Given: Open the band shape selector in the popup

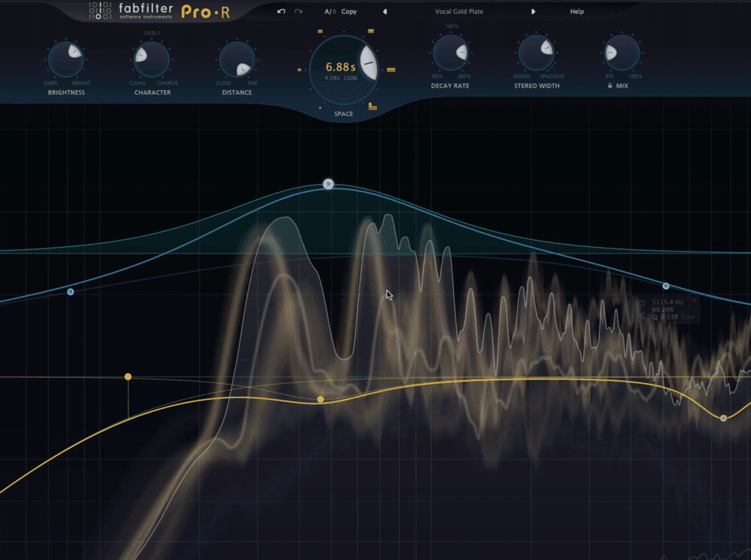Looking at the screenshot, I should pyautogui.click(x=642, y=316).
